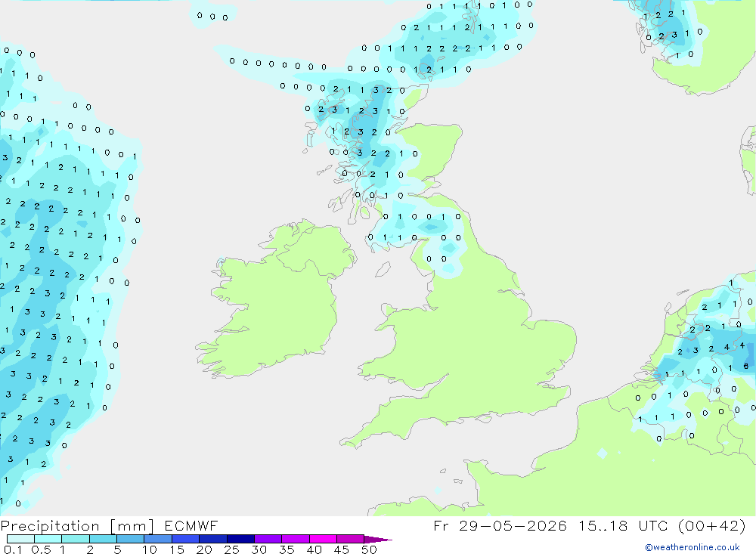Click the '40' legend scale label

314,549
